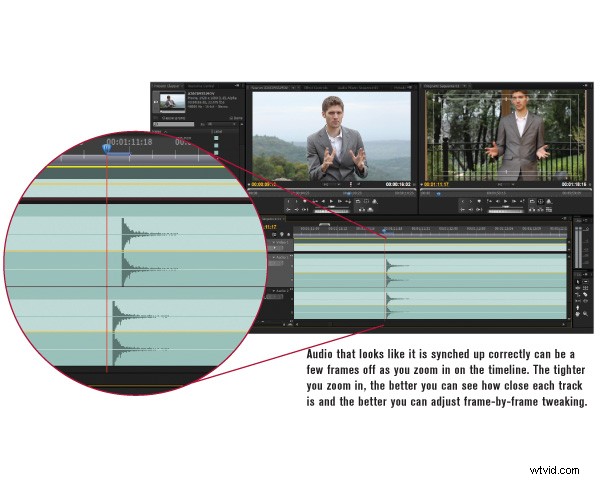The width and height of the screenshot is (600, 480).
Task: Open Output settings in Source monitor
Action: click(375, 201)
